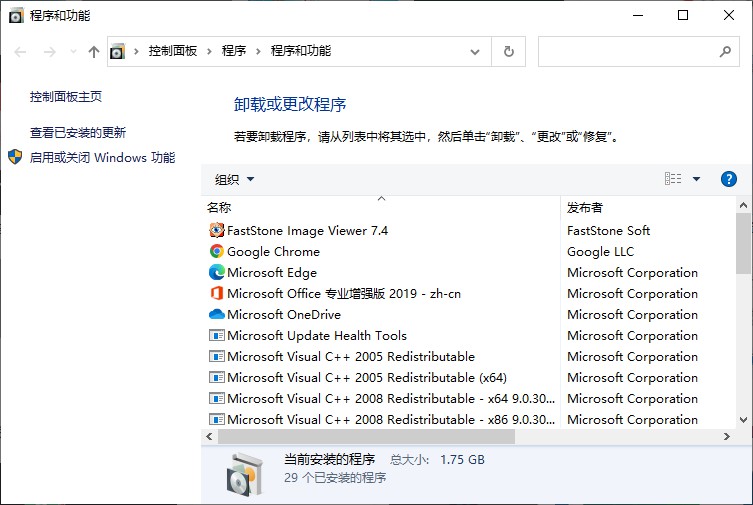Click 启用或关闭 Windows 功能 link
Viewport: 753px width, 505px height.
pyautogui.click(x=102, y=157)
